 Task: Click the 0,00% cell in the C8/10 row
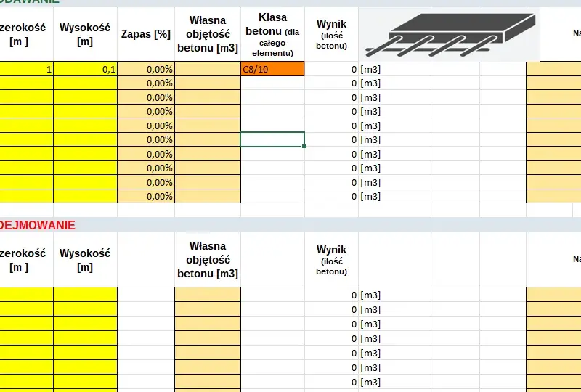pos(146,69)
